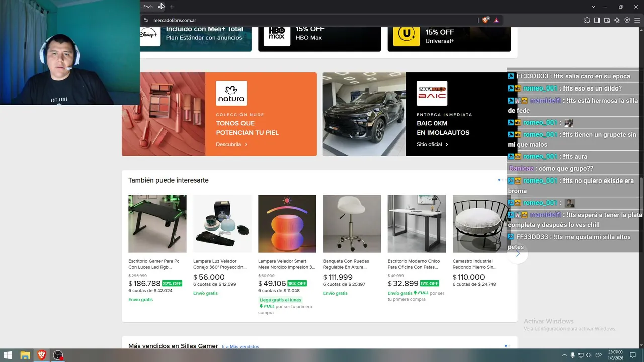
Task: Open 'Banqueta Con Ruedas' product title
Action: 346,264
